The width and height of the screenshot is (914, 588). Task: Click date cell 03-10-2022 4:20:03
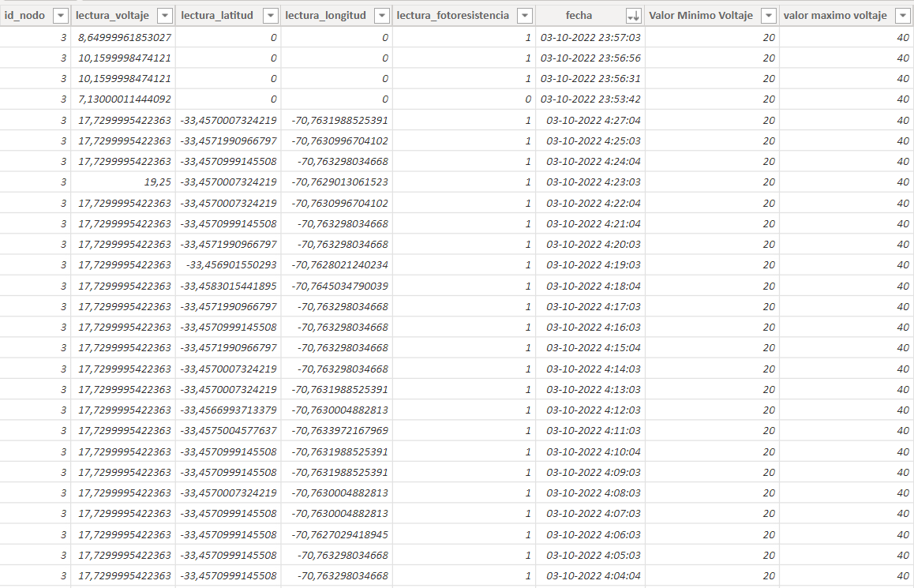point(590,244)
